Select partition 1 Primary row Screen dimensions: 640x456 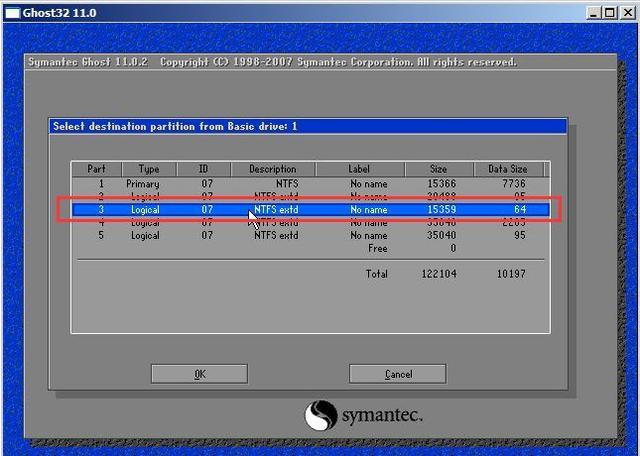click(311, 184)
